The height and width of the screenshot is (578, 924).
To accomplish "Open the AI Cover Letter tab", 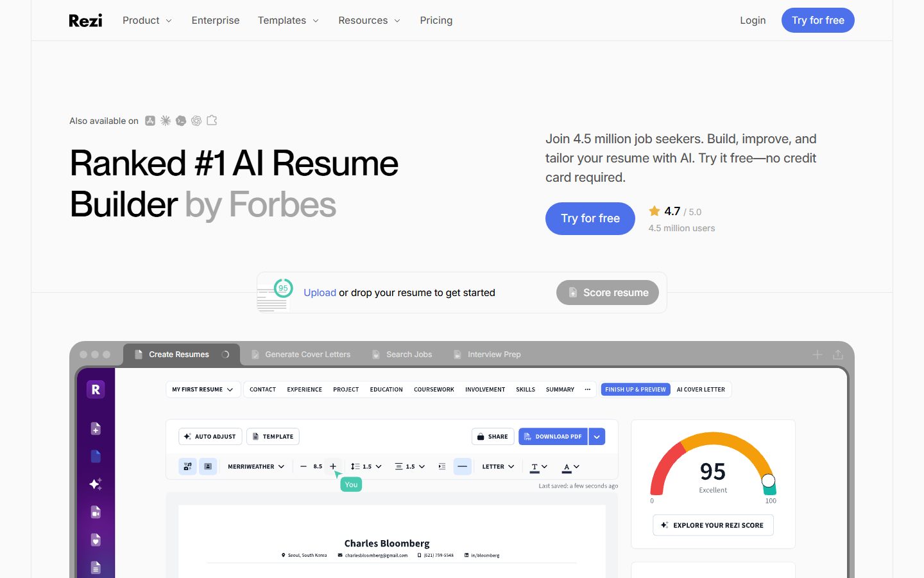I will point(701,390).
